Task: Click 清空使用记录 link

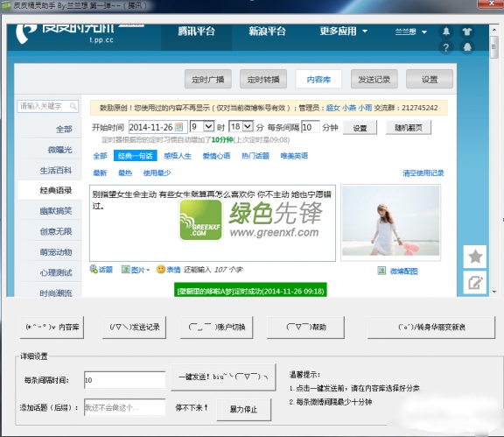Action: [423, 173]
